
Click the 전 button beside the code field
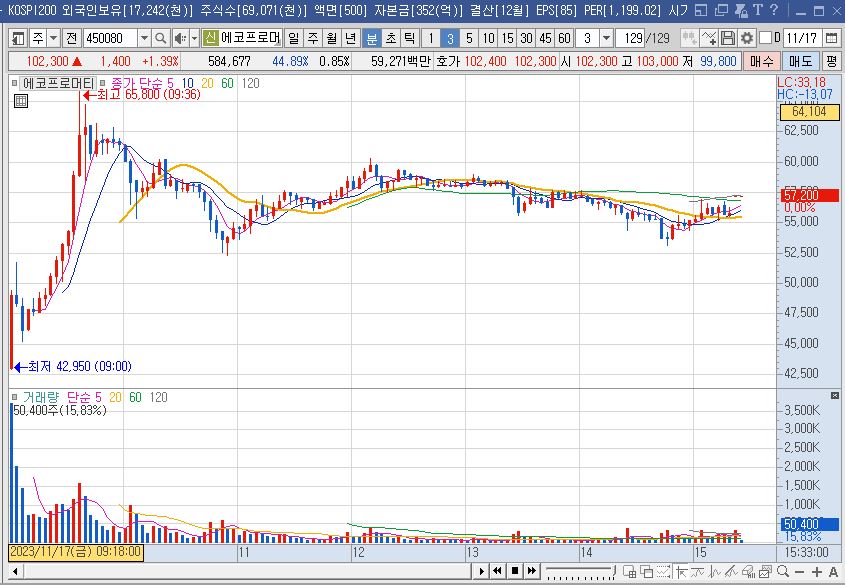click(x=72, y=38)
